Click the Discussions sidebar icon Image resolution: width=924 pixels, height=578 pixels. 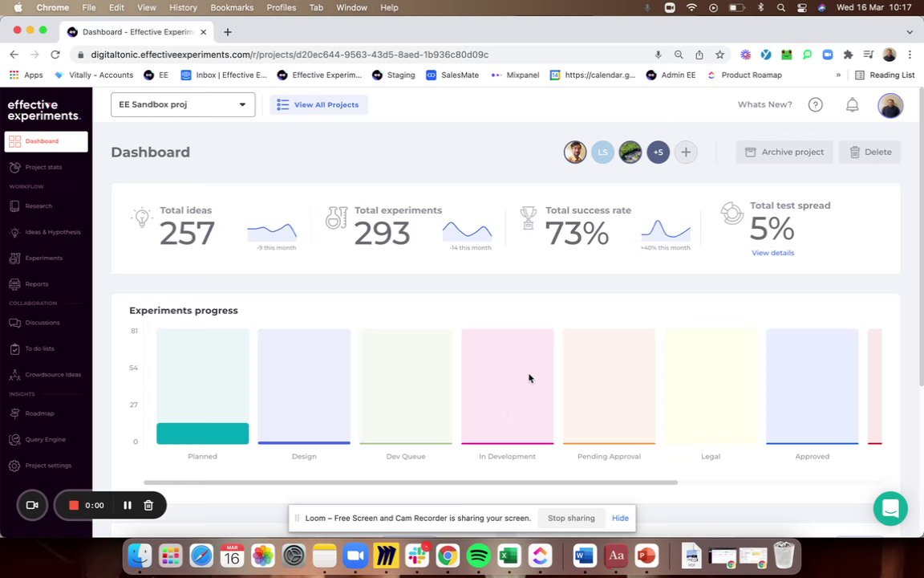coord(14,324)
